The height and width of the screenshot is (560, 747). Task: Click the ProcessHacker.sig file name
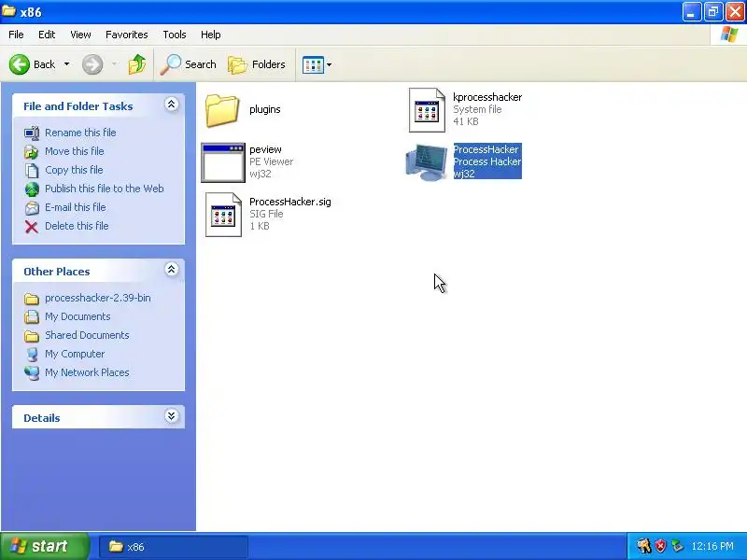click(x=290, y=202)
